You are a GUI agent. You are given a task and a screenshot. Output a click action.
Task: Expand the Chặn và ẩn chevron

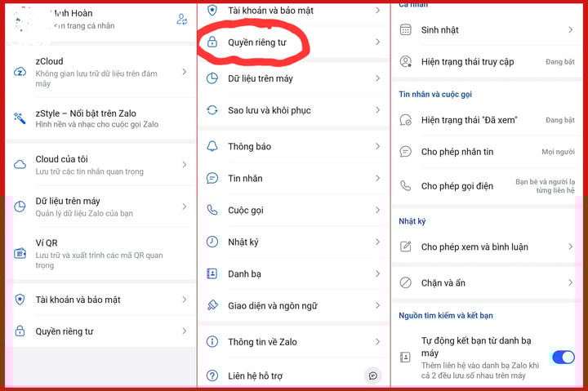pyautogui.click(x=570, y=282)
